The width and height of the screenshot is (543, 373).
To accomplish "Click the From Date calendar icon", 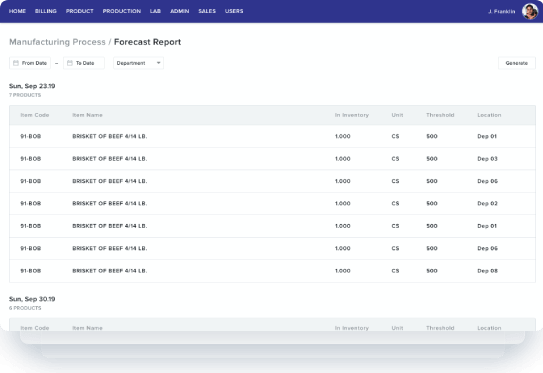I will tap(16, 63).
